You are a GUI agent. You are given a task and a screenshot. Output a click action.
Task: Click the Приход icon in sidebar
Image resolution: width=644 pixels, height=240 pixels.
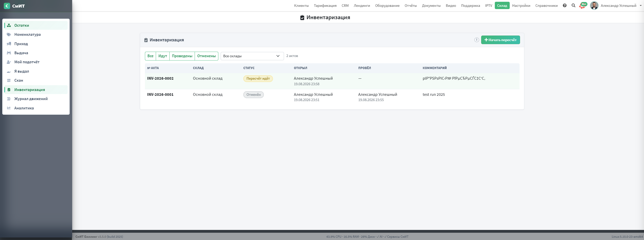click(x=9, y=44)
